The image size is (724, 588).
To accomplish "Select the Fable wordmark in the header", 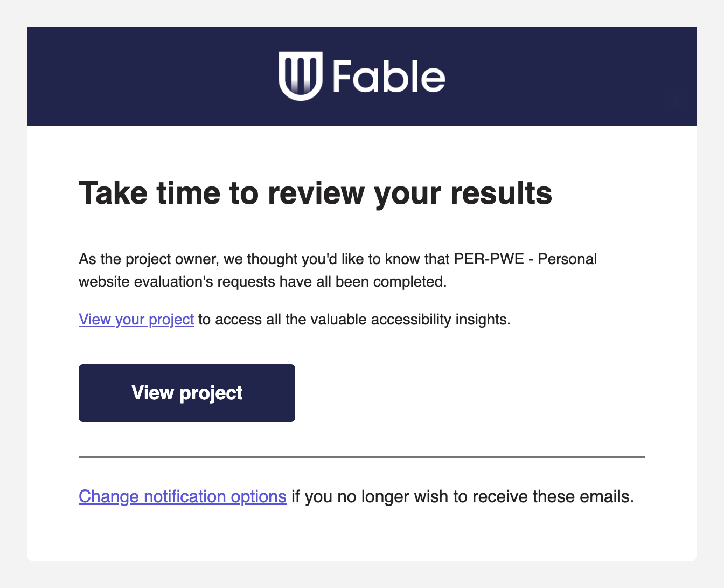I will pos(389,76).
